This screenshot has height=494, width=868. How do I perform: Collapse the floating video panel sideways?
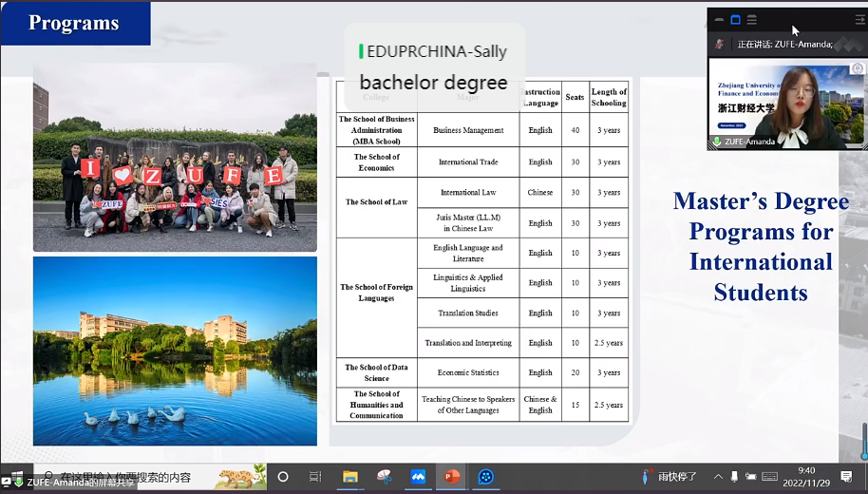tap(859, 19)
